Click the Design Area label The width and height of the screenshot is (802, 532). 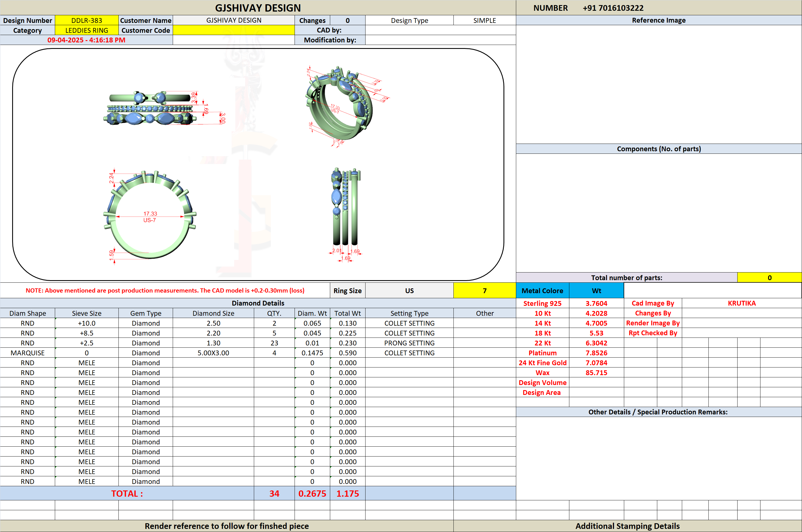coord(542,392)
